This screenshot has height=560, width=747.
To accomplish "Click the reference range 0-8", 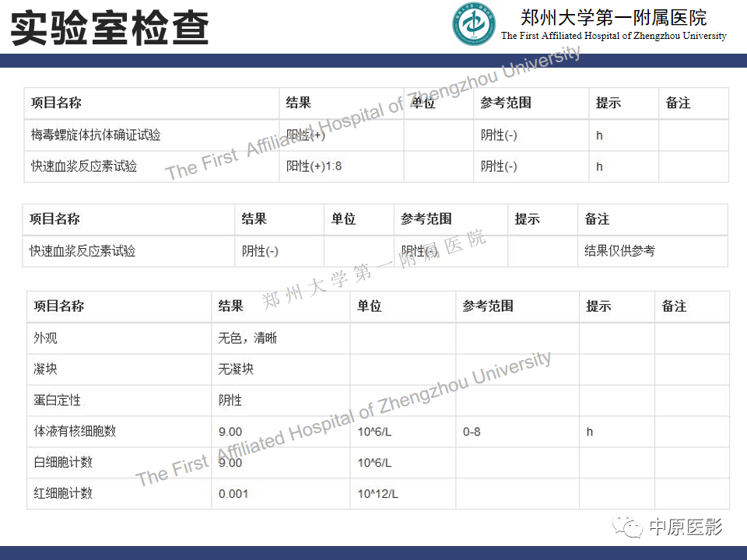I will click(x=472, y=432).
